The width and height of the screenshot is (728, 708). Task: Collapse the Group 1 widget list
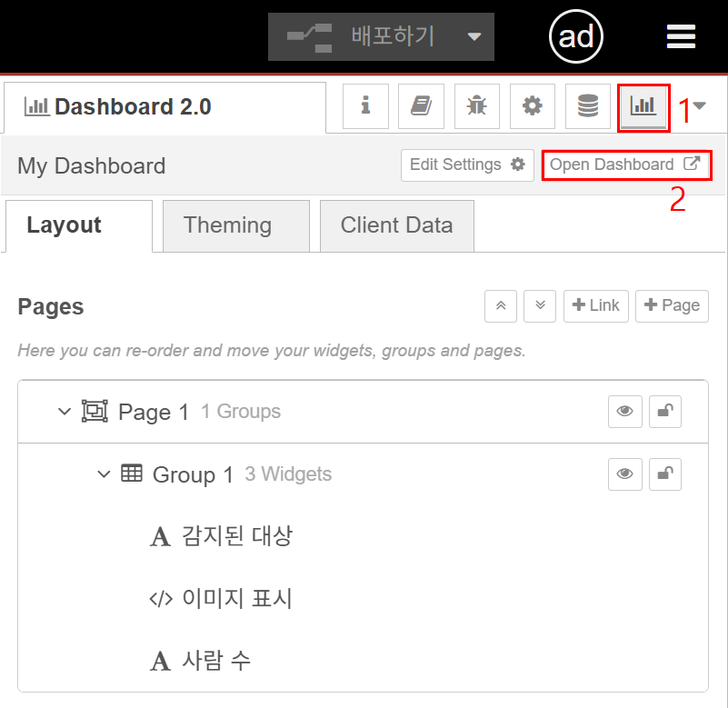[104, 474]
